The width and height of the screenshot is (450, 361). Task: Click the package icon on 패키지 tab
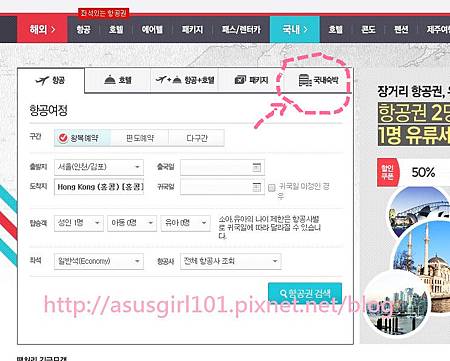pyautogui.click(x=240, y=80)
